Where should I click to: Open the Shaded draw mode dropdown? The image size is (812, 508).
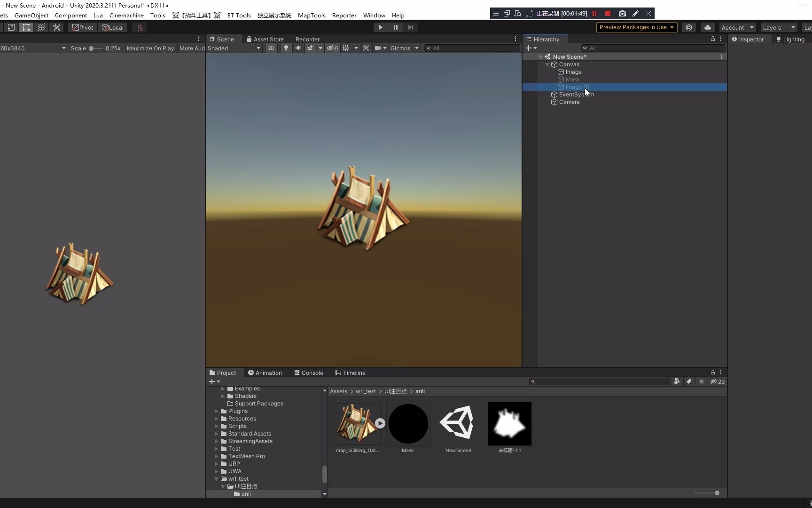pos(234,48)
